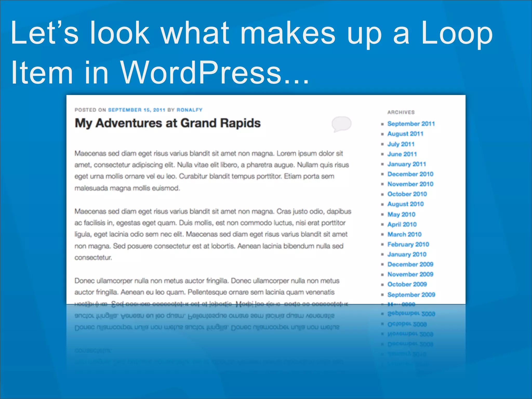Click the paragraph starting 'Maecenas sed diam eget risus varius blandit sit amet non magna. Lorem'
The width and height of the screenshot is (532, 399).
click(x=212, y=171)
